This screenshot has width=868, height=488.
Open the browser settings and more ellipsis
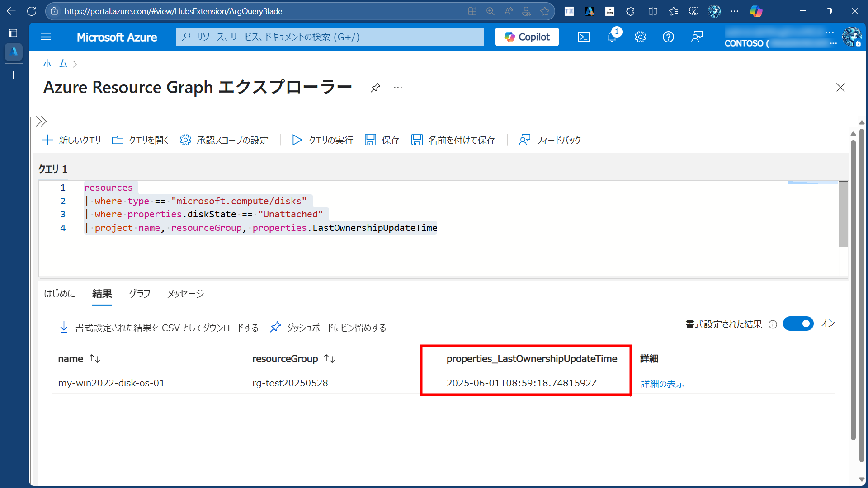point(735,11)
